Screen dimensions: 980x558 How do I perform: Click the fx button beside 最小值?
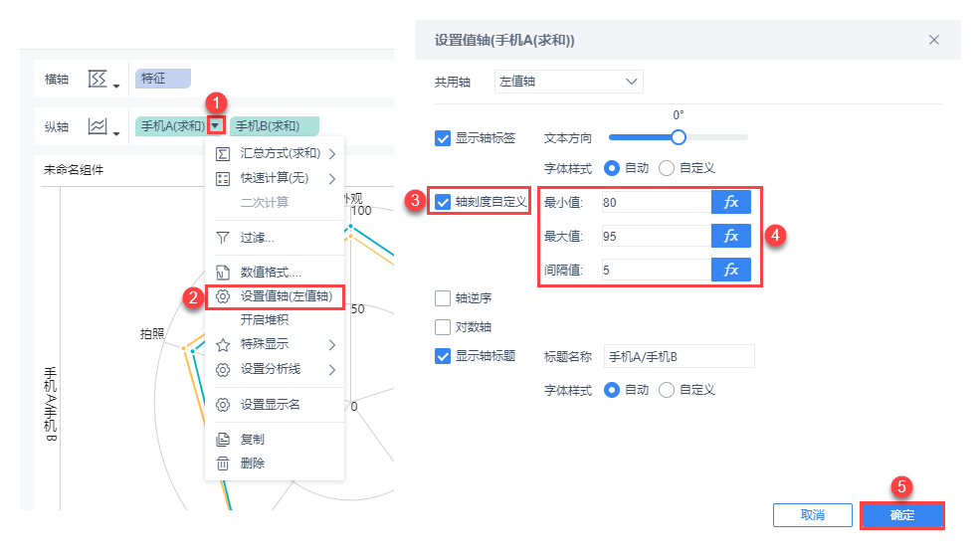click(x=730, y=202)
